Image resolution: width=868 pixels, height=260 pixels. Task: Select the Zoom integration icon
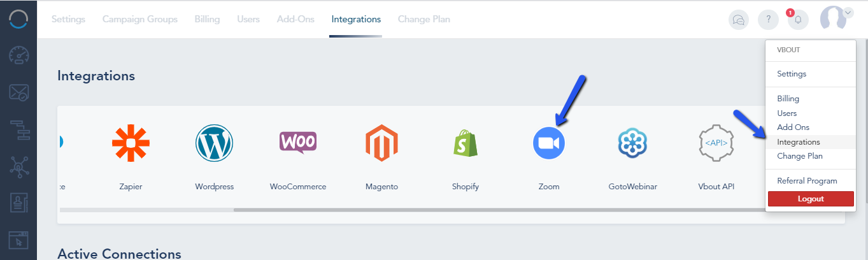point(548,143)
